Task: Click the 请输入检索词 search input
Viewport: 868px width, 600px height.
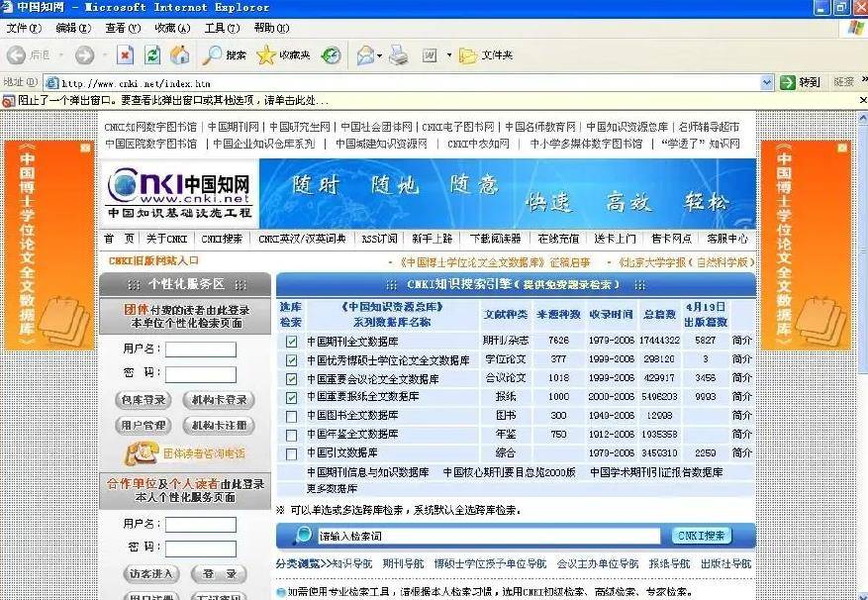Action: (x=488, y=536)
